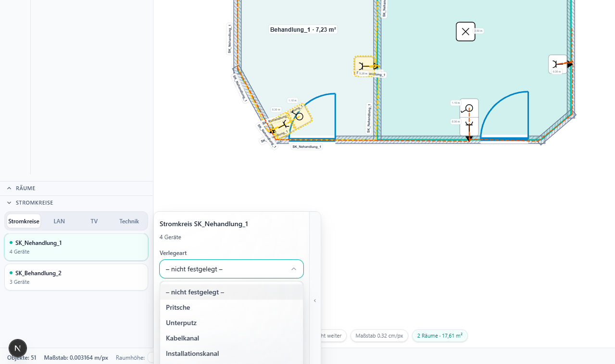Select the socket symbol on the far-right wall
The image size is (615, 364).
pos(558,64)
